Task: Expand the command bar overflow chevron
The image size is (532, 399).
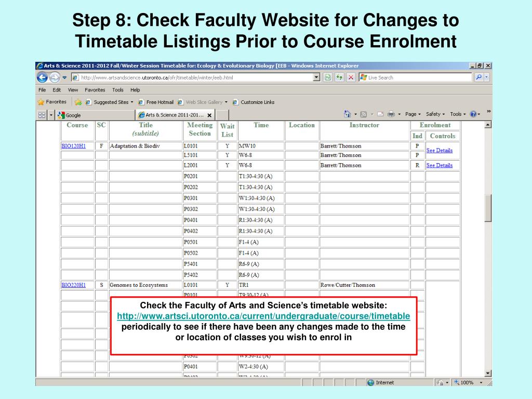Action: [488, 111]
